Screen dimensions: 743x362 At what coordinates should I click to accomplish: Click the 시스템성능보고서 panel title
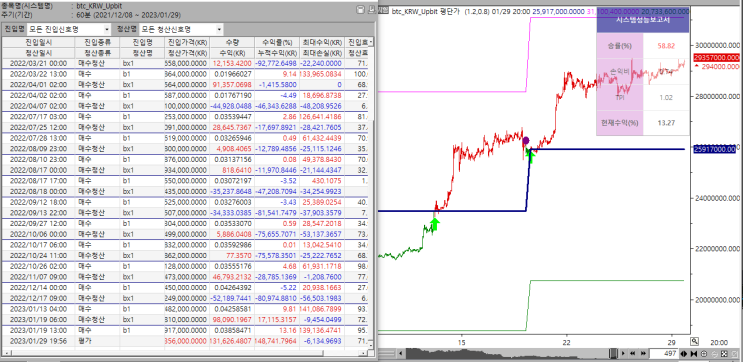pos(642,20)
